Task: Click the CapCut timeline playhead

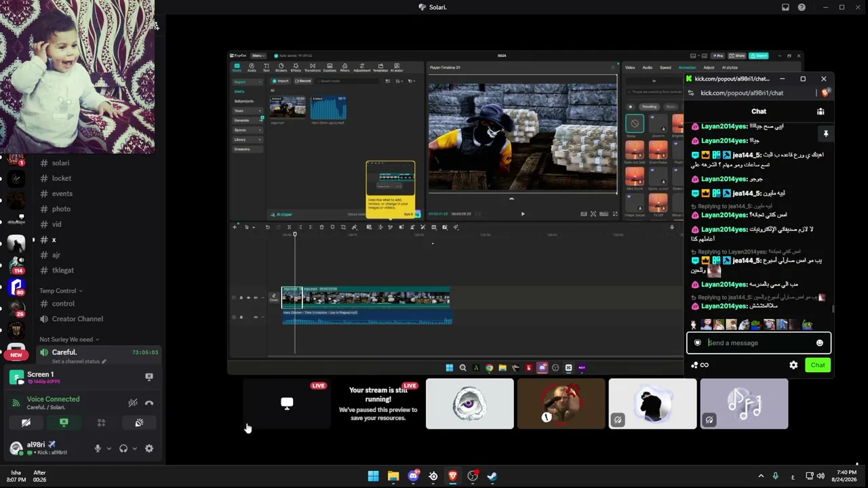Action: coord(294,235)
